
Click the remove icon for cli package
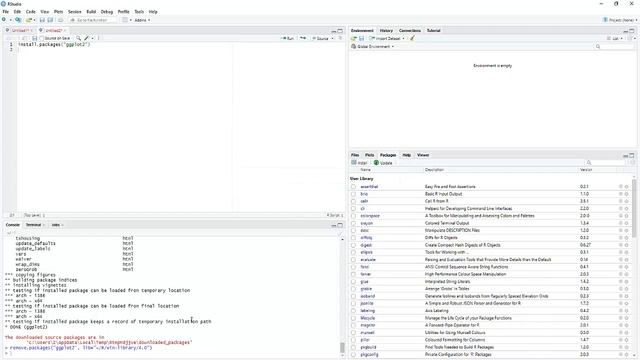click(627, 209)
